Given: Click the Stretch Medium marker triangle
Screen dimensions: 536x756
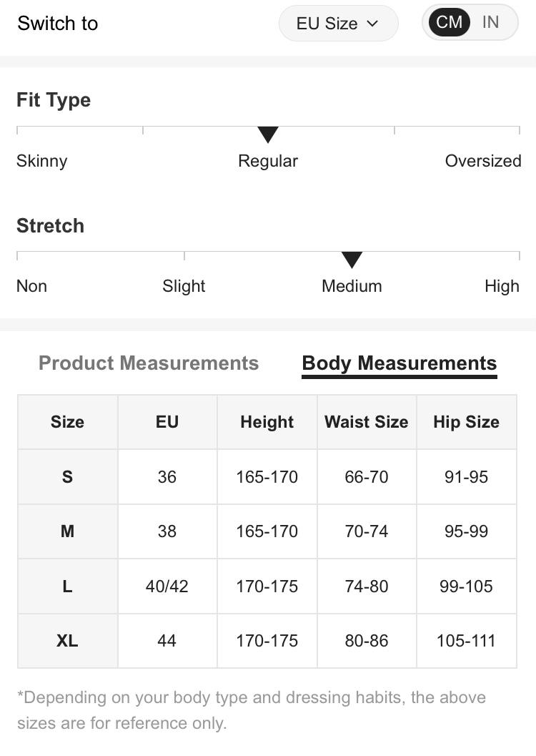Looking at the screenshot, I should (x=352, y=259).
